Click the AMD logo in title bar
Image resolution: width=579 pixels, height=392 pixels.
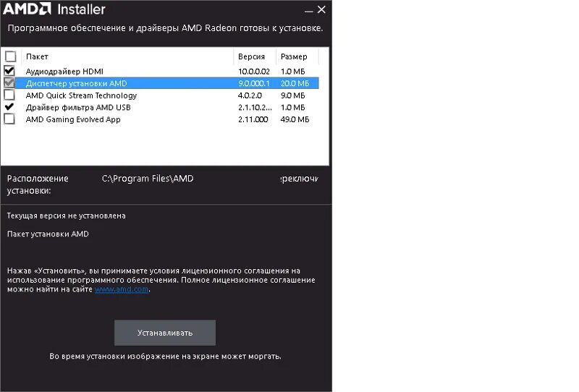click(27, 9)
